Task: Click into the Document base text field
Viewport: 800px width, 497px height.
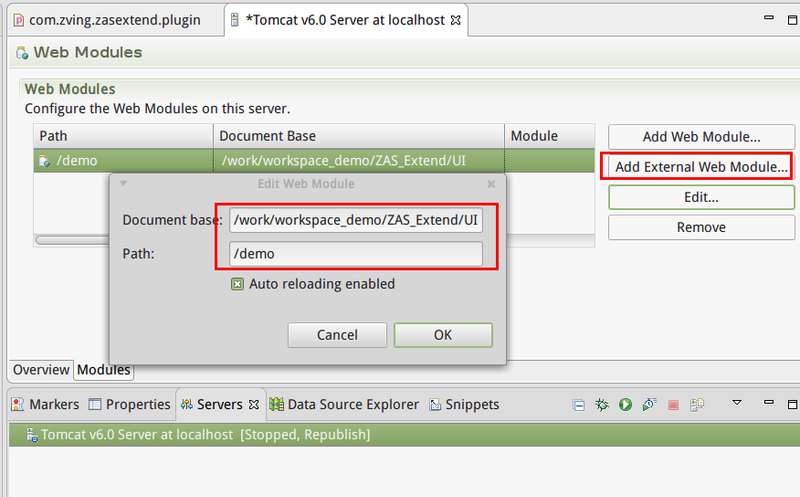Action: 356,219
